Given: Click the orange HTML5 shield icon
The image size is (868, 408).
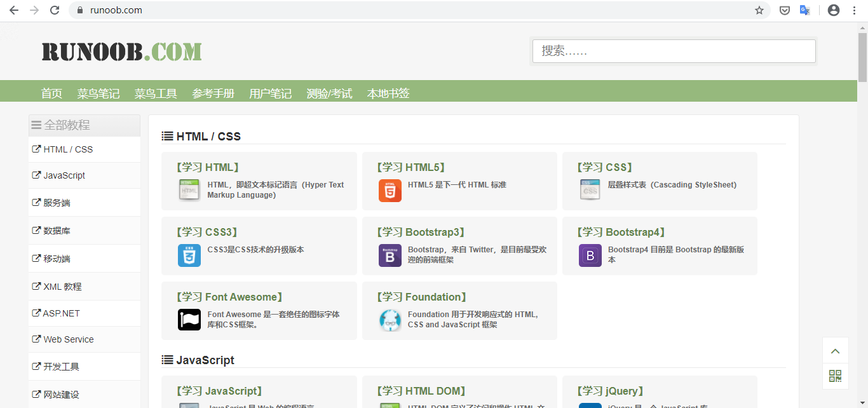Looking at the screenshot, I should [390, 190].
